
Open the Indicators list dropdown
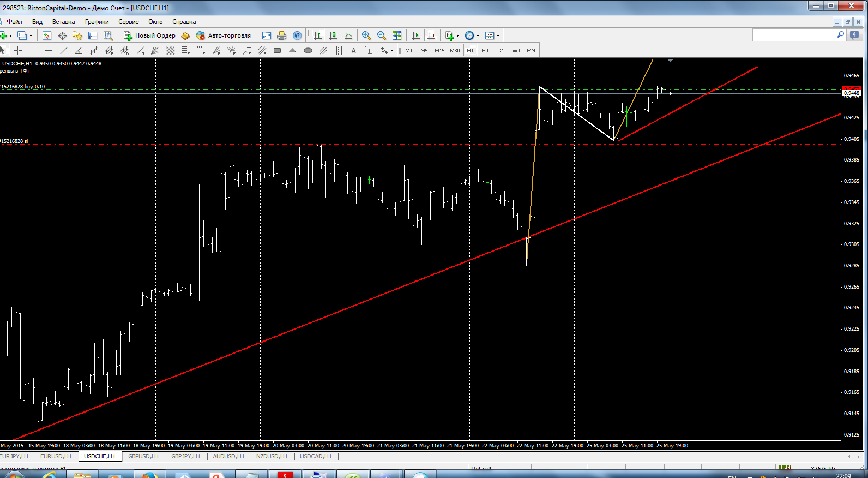pyautogui.click(x=452, y=35)
